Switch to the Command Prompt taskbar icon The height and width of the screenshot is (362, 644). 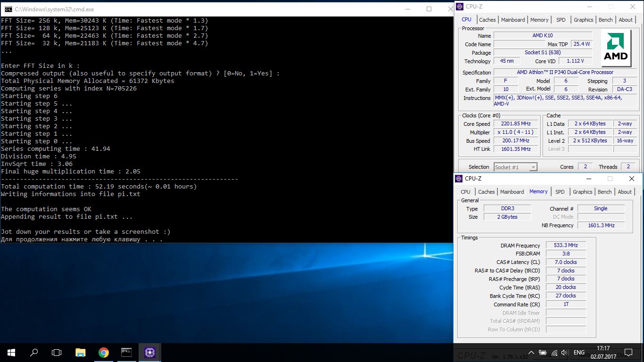tap(126, 352)
